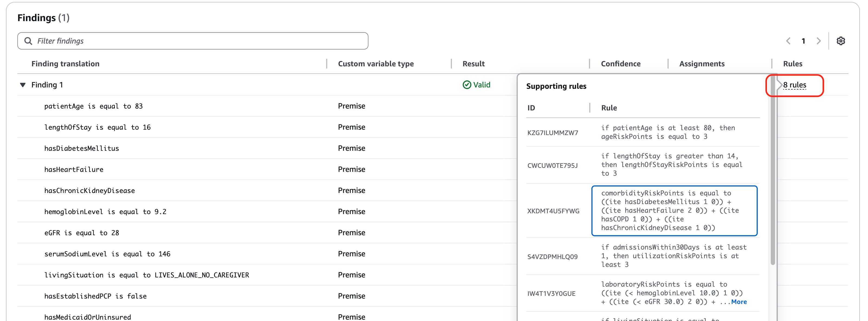The width and height of the screenshot is (868, 321).
Task: Click in the Filter findings field
Action: coord(202,41)
